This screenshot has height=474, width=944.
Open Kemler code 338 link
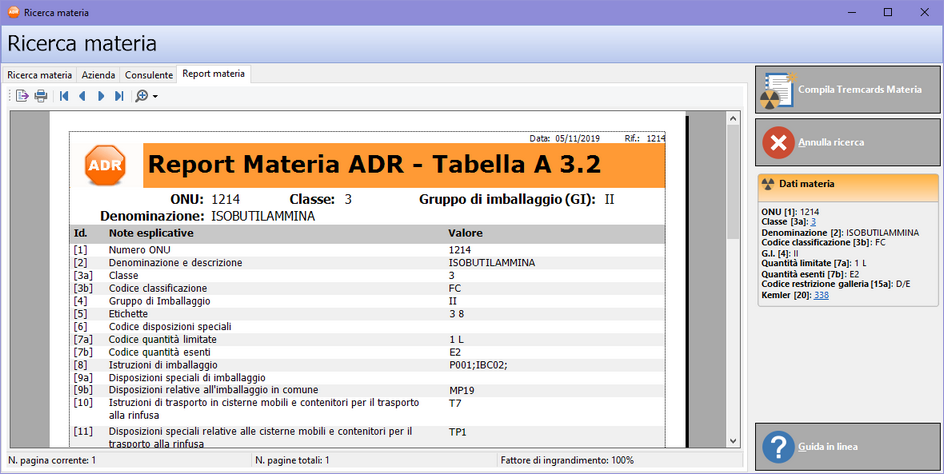tap(821, 295)
